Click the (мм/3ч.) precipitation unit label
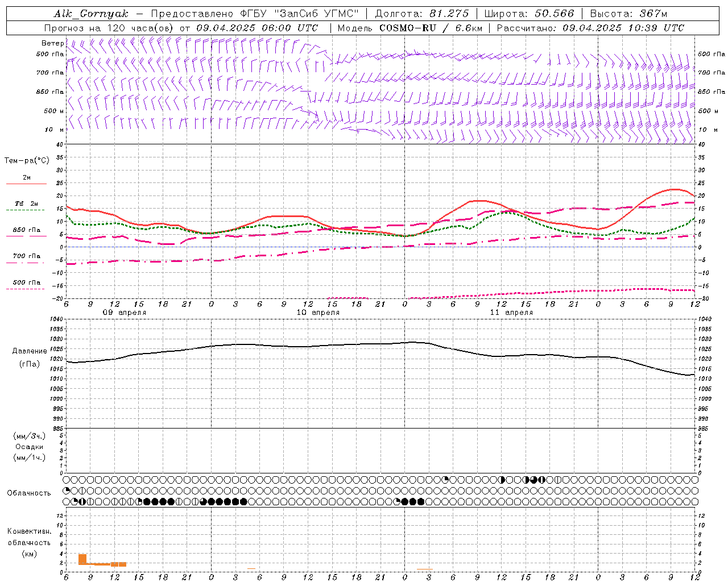 point(30,436)
